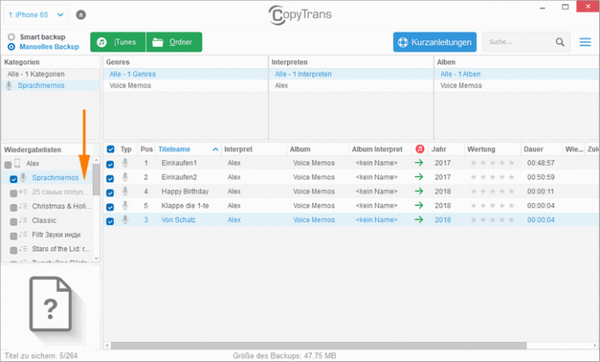Toggle the Alex device playlist checkbox
Viewport: 600px width, 362px height.
(x=8, y=165)
